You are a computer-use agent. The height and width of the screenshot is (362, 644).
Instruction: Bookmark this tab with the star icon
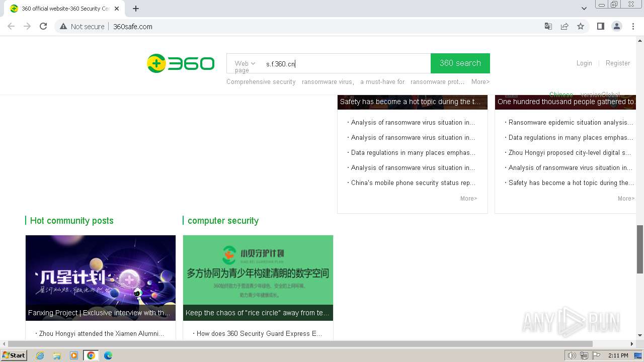(x=581, y=26)
